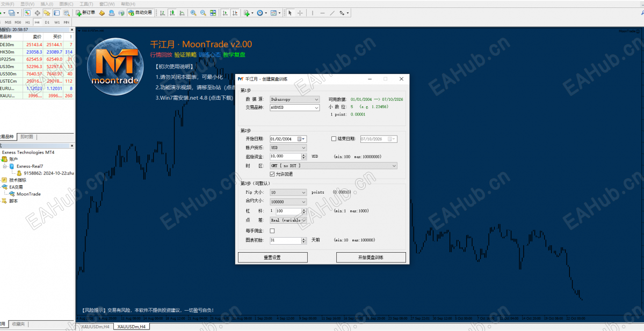
Task: Uncheck the allow rollback (允许回退) checkbox
Action: (x=272, y=174)
